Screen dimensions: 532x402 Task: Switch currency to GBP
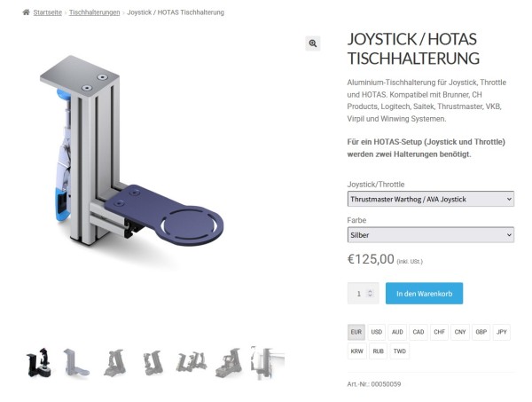click(x=481, y=332)
